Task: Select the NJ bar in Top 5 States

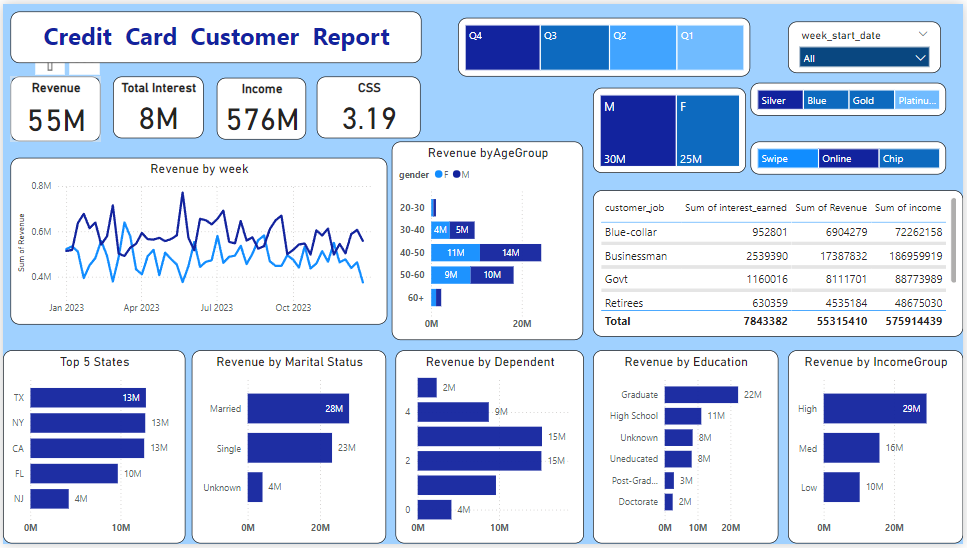Action: coord(49,499)
